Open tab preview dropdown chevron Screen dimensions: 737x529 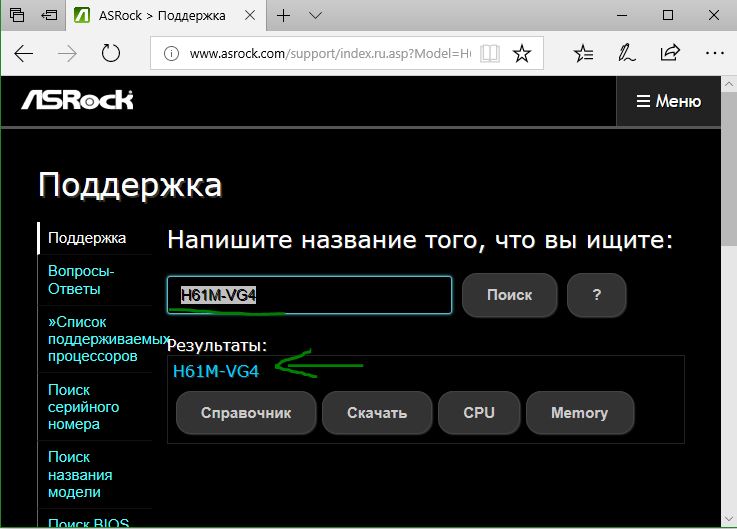315,16
